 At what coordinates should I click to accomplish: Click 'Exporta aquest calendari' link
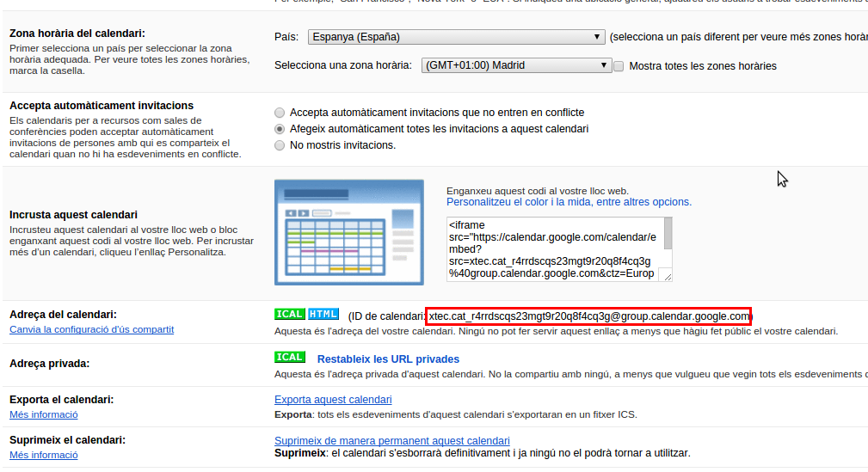[333, 400]
